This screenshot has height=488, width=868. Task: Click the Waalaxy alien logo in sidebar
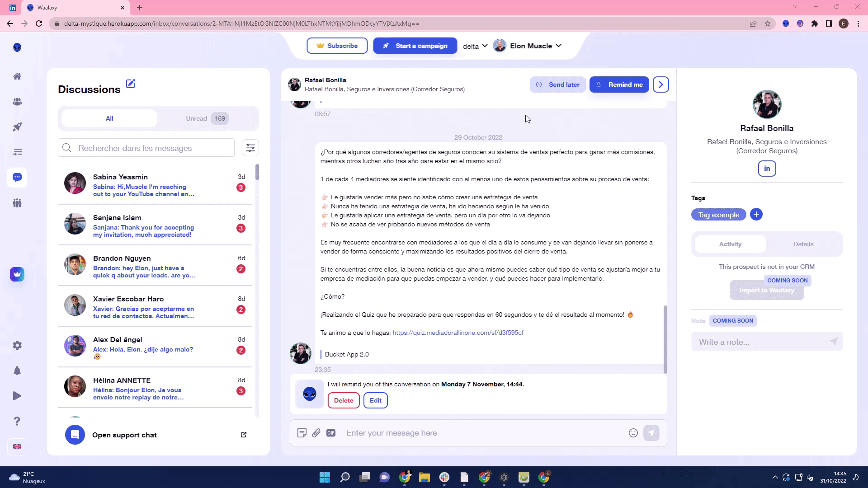(x=17, y=47)
